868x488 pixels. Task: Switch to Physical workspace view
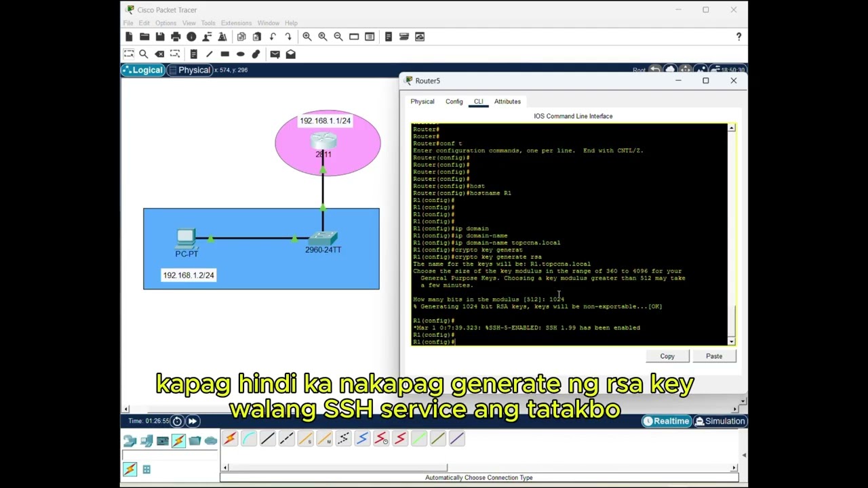point(190,70)
